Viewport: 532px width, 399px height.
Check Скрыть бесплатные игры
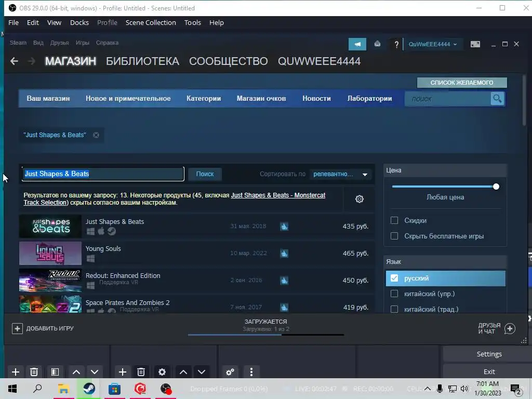coord(394,236)
